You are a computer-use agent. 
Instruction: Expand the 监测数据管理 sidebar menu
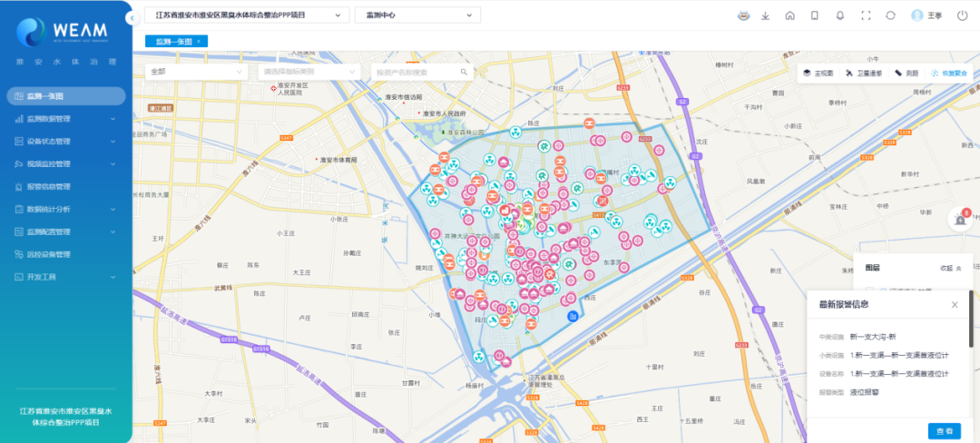(x=65, y=118)
